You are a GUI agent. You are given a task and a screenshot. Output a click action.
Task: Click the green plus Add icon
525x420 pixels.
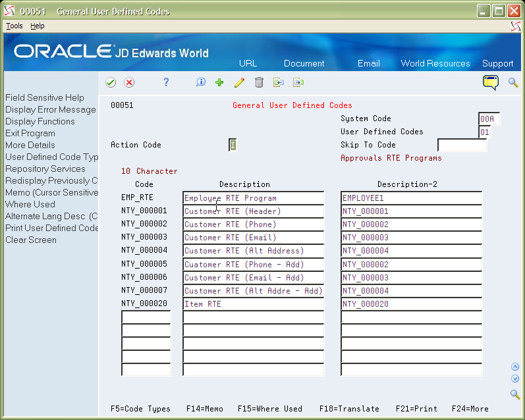point(219,82)
